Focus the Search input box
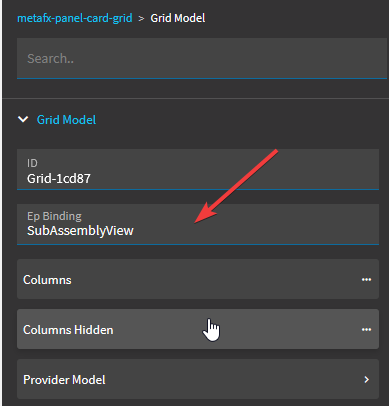 202,58
